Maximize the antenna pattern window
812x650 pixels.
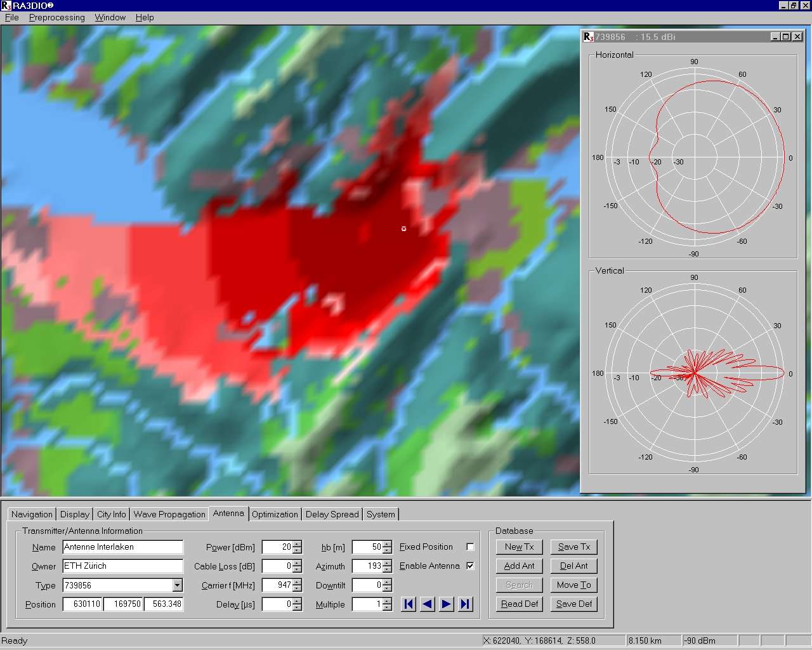pos(786,37)
